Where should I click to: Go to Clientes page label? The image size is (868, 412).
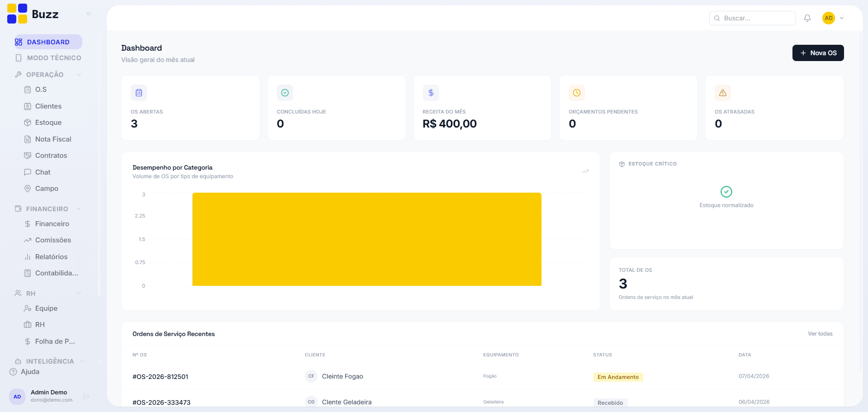[48, 106]
